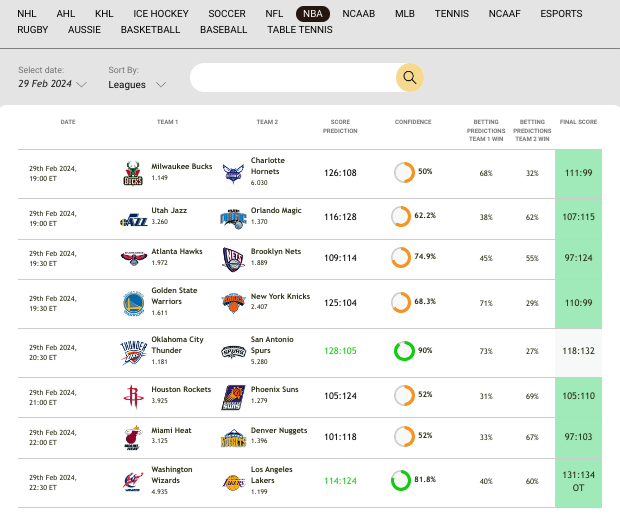This screenshot has height=525, width=620.
Task: Open the Sort By Leagues dropdown
Action: coord(137,85)
